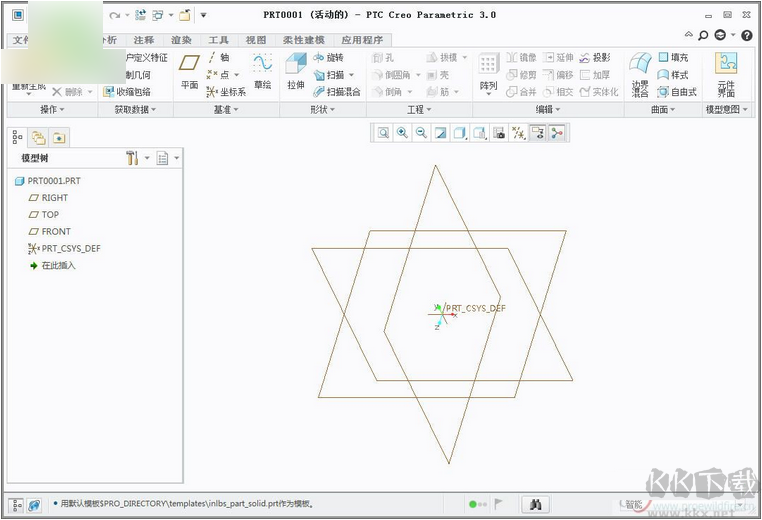This screenshot has width=762, height=520.
Task: Click the regenerate icon in quick access toolbar
Action: click(140, 15)
